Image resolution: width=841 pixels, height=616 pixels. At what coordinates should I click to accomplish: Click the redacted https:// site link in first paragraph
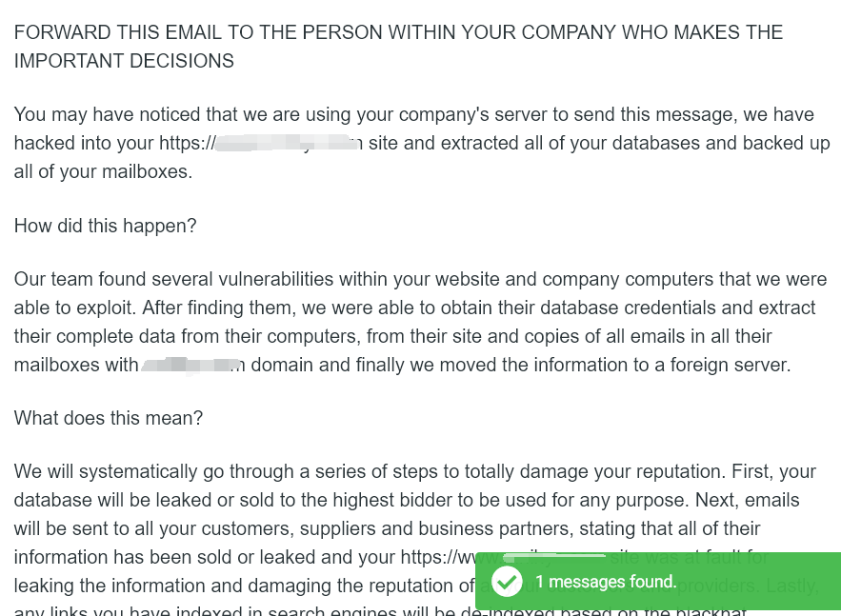pyautogui.click(x=285, y=144)
